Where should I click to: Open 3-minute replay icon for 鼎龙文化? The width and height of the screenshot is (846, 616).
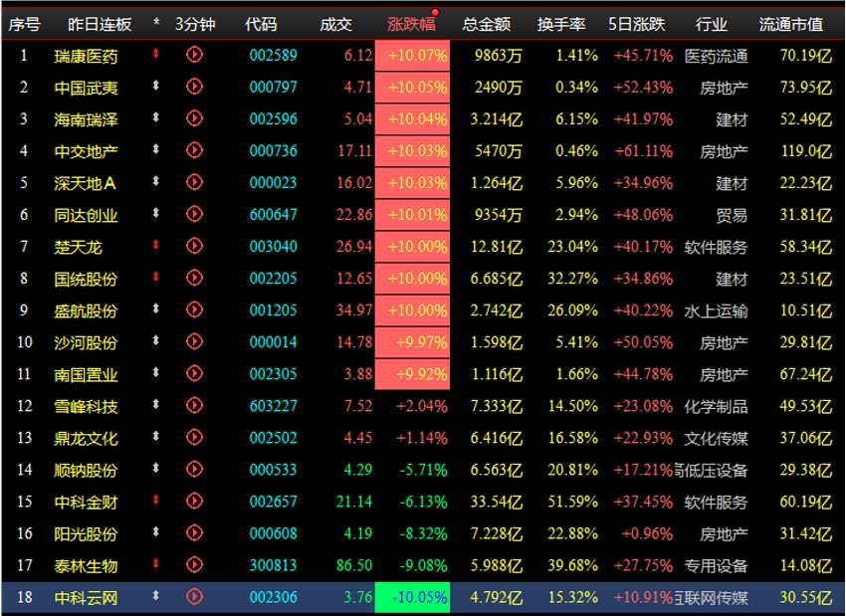point(194,437)
